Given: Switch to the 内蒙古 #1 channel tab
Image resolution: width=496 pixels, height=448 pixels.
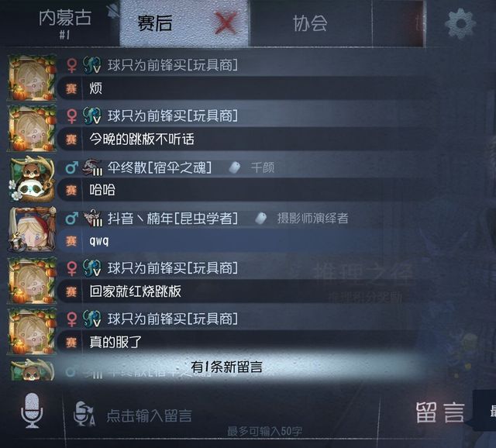Looking at the screenshot, I should 65,24.
